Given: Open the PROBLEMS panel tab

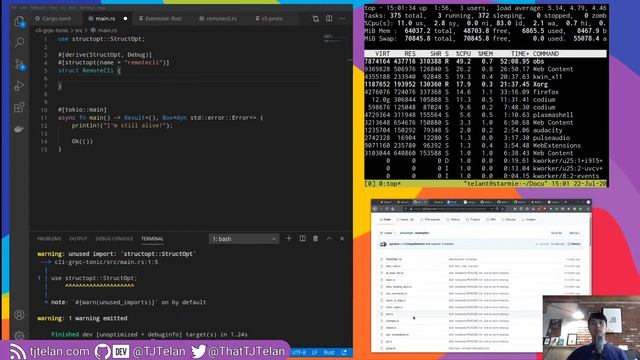Looking at the screenshot, I should point(49,239).
